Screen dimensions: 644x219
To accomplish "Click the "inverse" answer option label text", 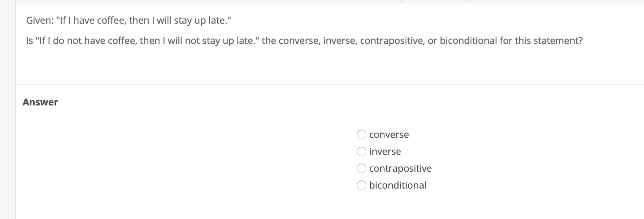I will (x=385, y=151).
